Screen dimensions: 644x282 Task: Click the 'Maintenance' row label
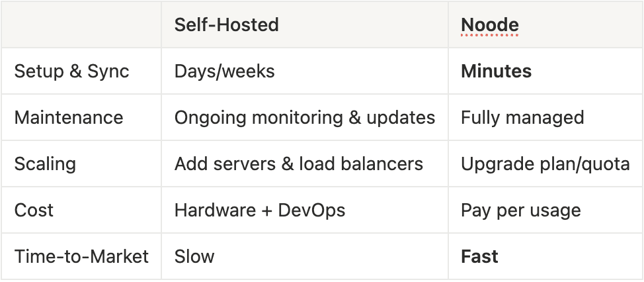pyautogui.click(x=69, y=118)
